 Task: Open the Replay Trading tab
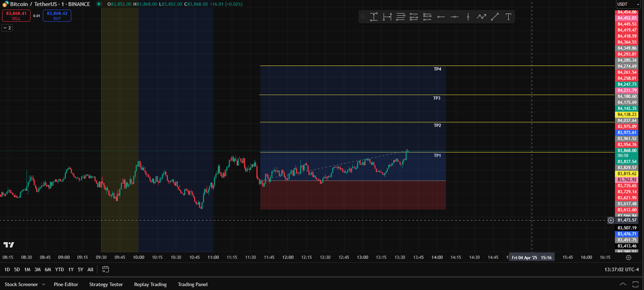150,284
